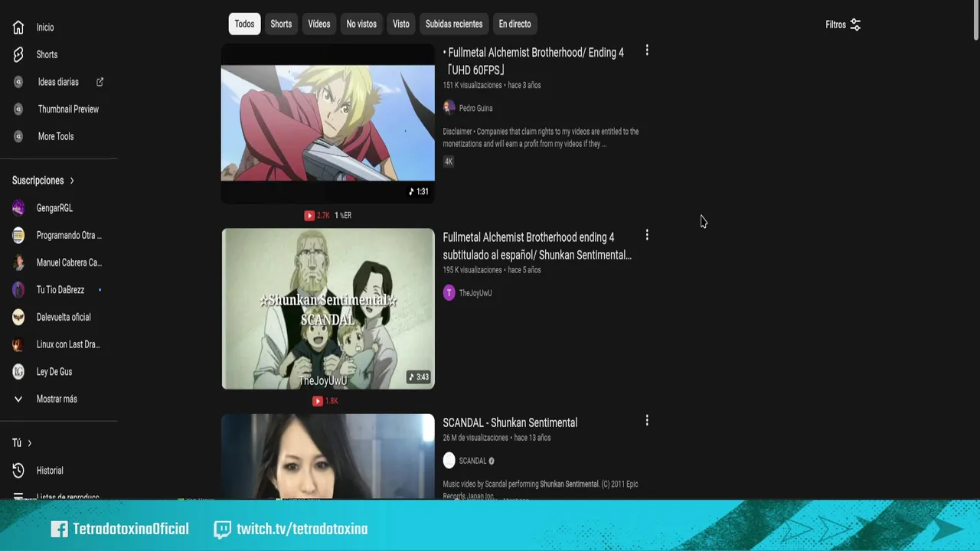980x551 pixels.
Task: Go to SCANDAL channel name
Action: [472, 461]
